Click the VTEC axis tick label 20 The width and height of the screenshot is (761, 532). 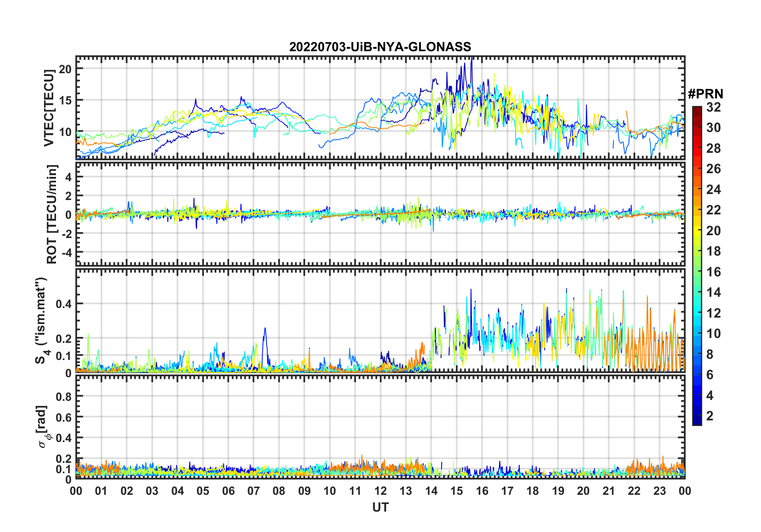(x=65, y=69)
